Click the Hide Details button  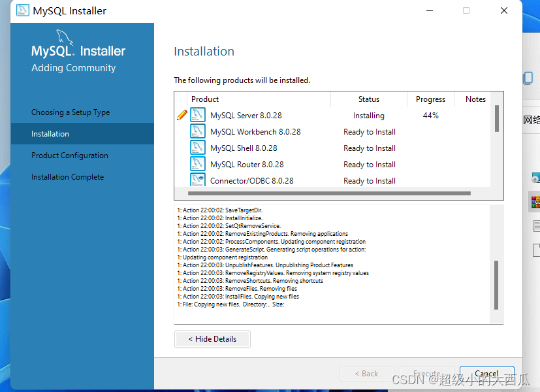212,339
